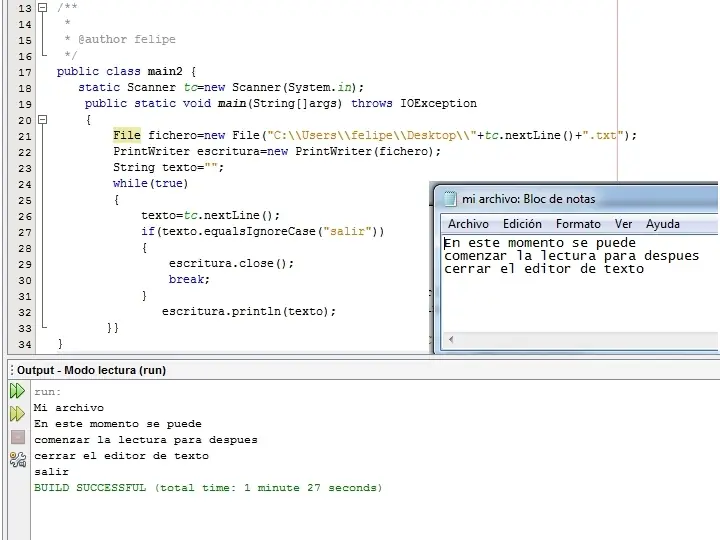Open the Archivo menu in Bloc de notas
720x540 pixels.
[x=468, y=224]
